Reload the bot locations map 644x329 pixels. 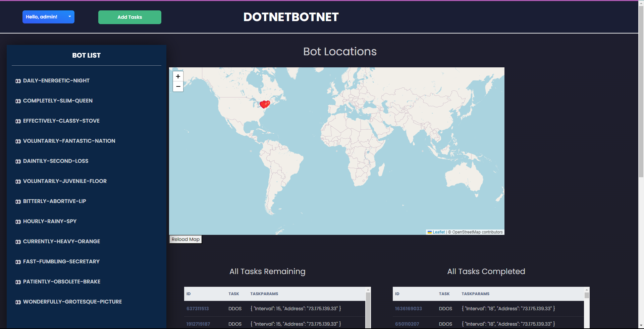pos(185,239)
